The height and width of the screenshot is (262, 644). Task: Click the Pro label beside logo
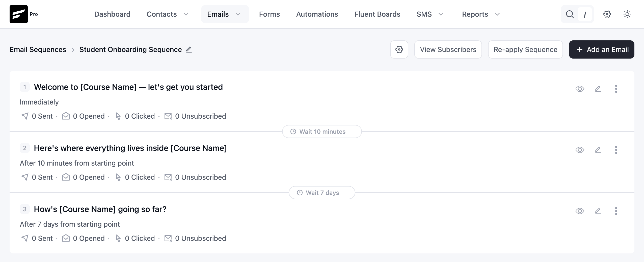click(x=34, y=14)
